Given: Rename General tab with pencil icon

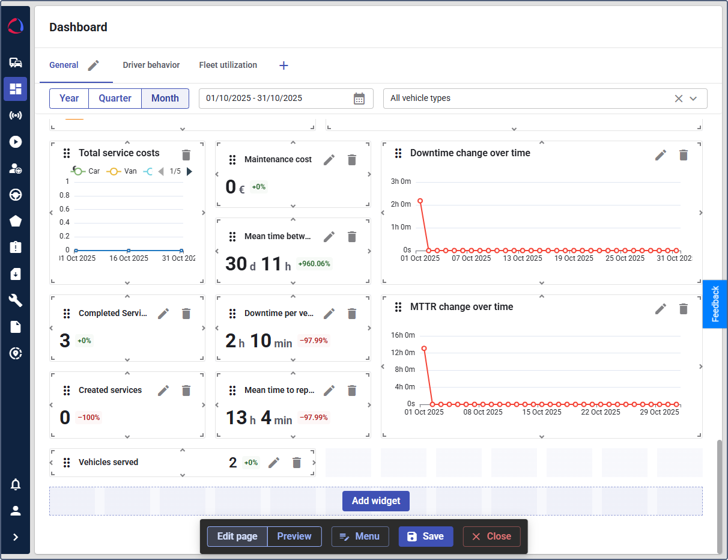Looking at the screenshot, I should 93,65.
